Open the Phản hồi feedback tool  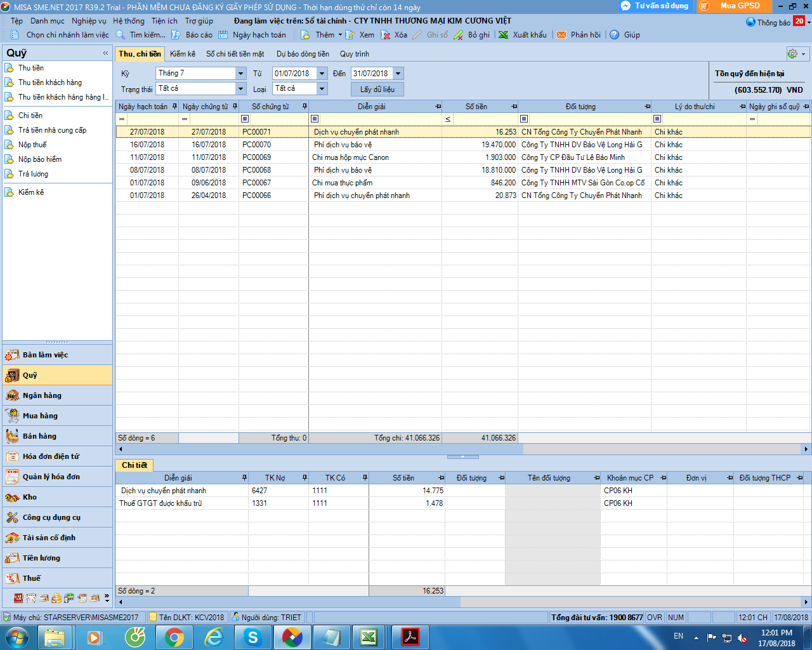(x=579, y=35)
